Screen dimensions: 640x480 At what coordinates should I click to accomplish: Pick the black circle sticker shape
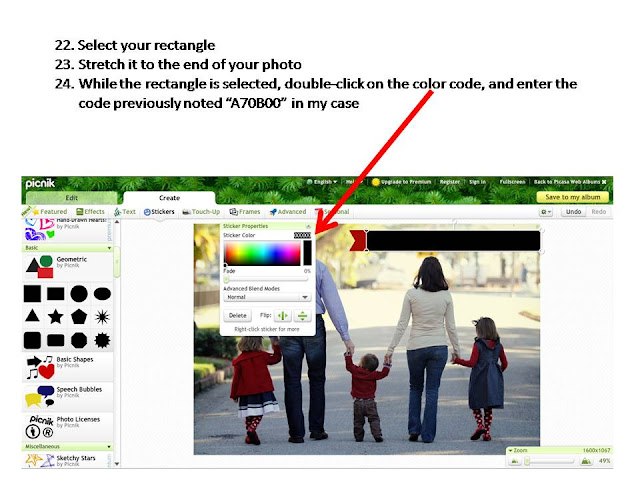[x=79, y=293]
